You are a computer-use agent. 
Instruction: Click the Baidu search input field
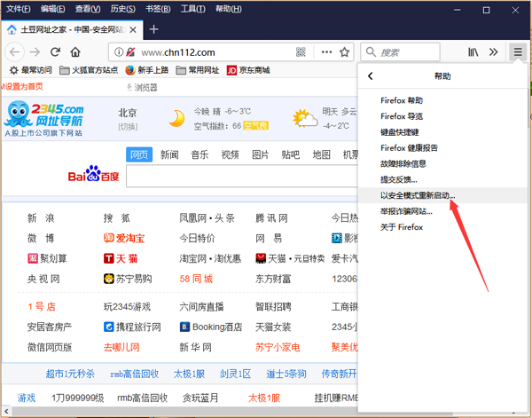click(x=241, y=177)
